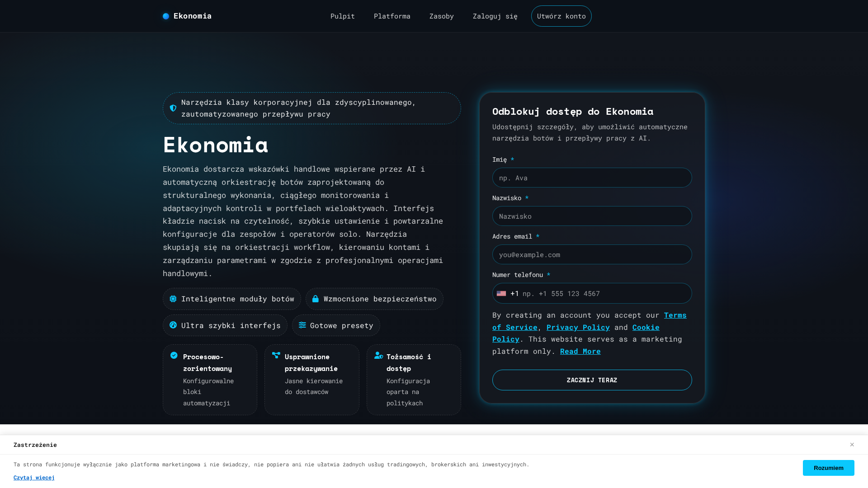
Task: Click the shield icon in the corporate tools badge
Action: pos(173,108)
